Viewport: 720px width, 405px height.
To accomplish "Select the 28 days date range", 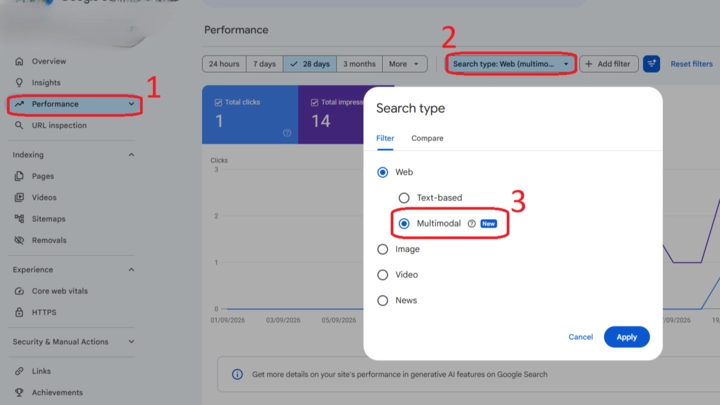I will tap(310, 64).
